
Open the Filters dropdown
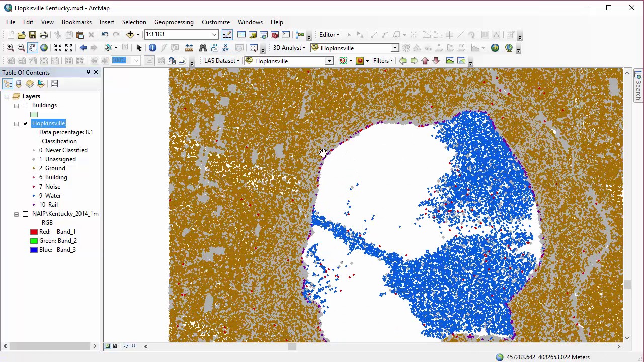coord(383,61)
